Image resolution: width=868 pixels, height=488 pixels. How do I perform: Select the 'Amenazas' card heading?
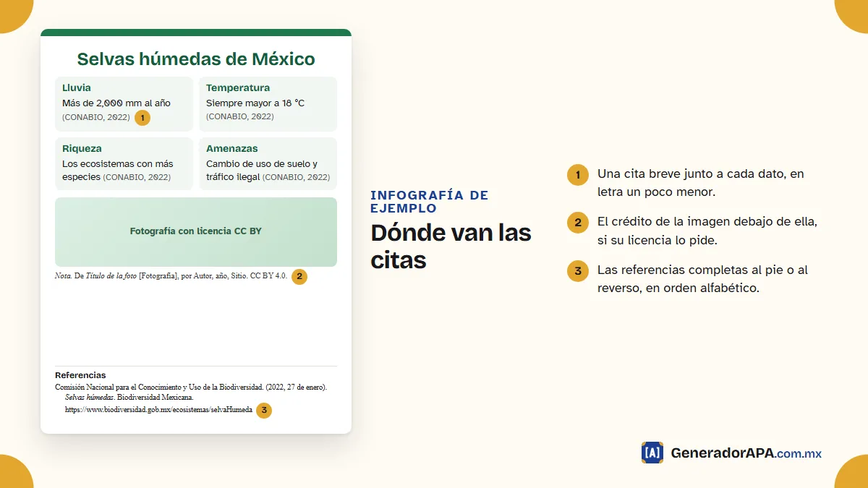(231, 148)
